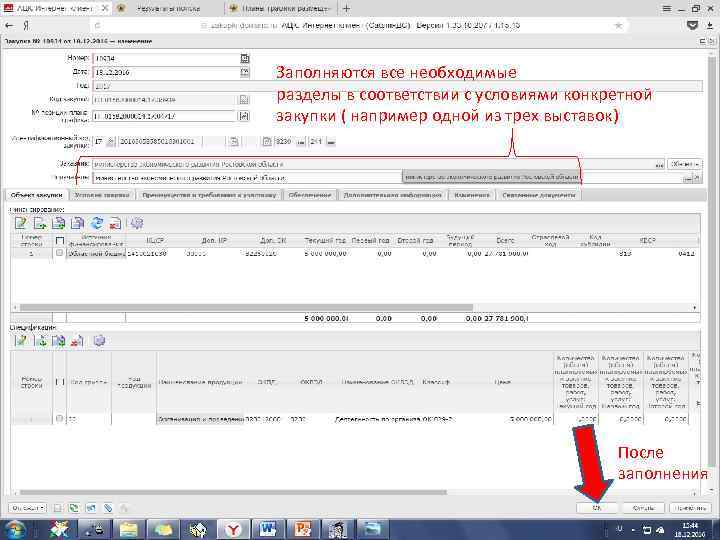Click the add row icon in specification toolbar
720x540 pixels.
[41, 341]
